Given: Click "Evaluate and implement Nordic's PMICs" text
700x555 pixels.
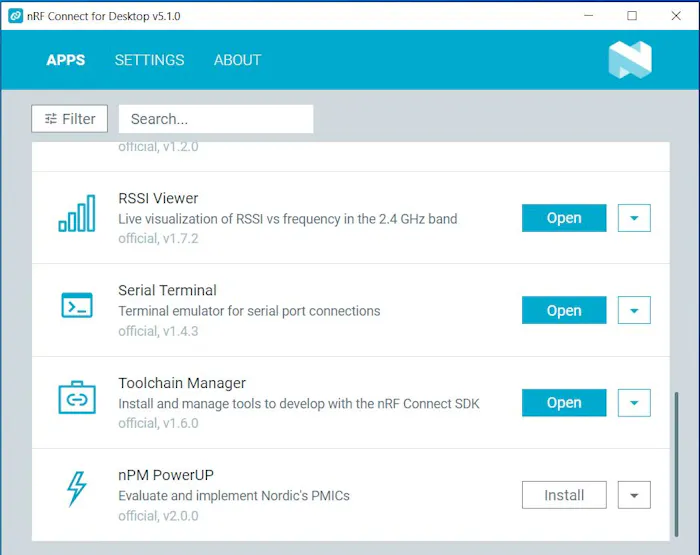Looking at the screenshot, I should coord(234,496).
